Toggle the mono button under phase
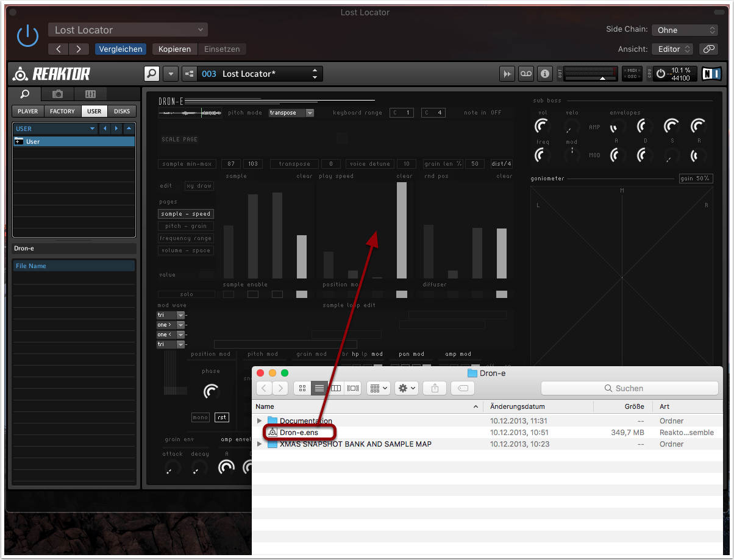Image resolution: width=734 pixels, height=560 pixels. 201,417
